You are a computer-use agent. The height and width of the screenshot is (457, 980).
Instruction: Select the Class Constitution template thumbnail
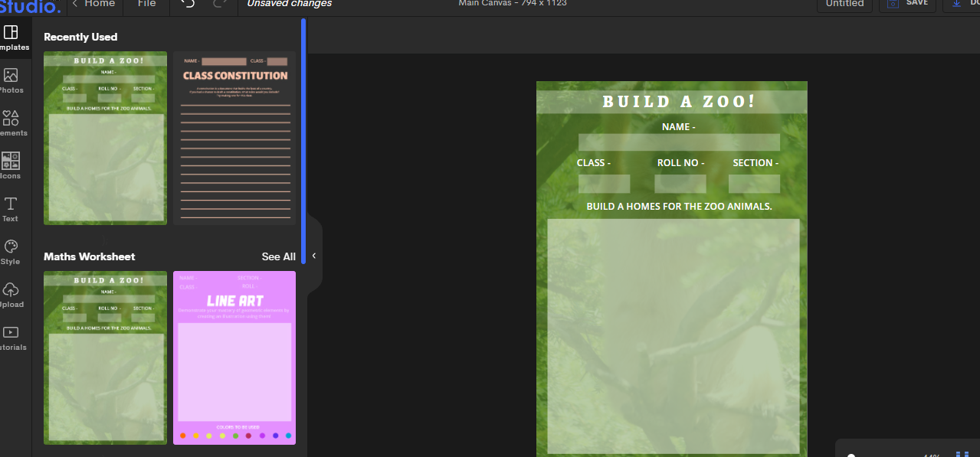click(x=234, y=138)
